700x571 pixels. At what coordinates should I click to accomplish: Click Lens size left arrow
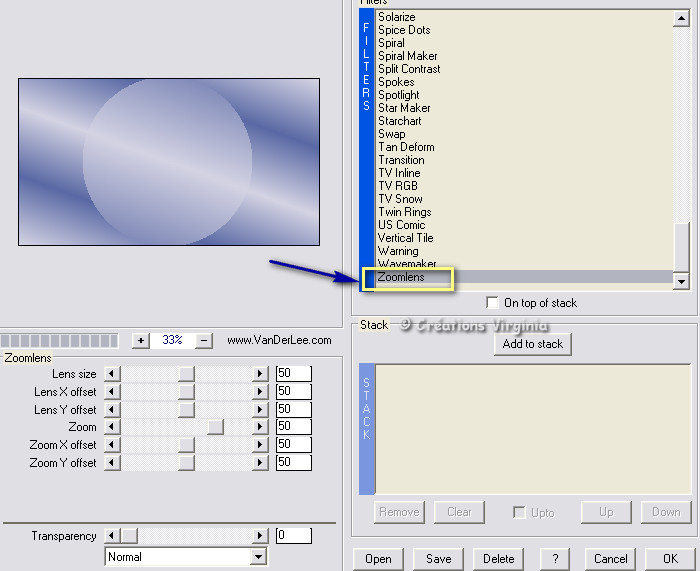(110, 374)
